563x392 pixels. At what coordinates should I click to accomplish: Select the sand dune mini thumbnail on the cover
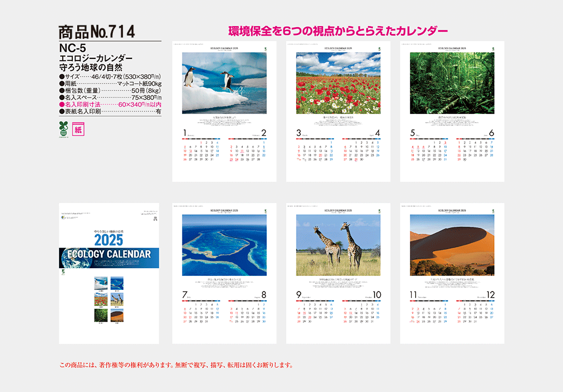pyautogui.click(x=117, y=315)
